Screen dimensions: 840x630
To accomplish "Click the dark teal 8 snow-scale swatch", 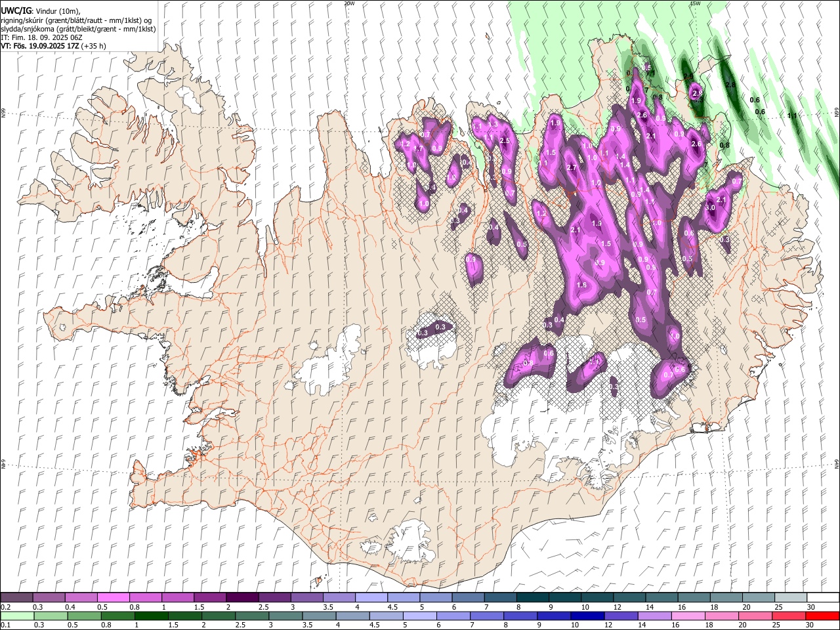I will tap(532, 598).
